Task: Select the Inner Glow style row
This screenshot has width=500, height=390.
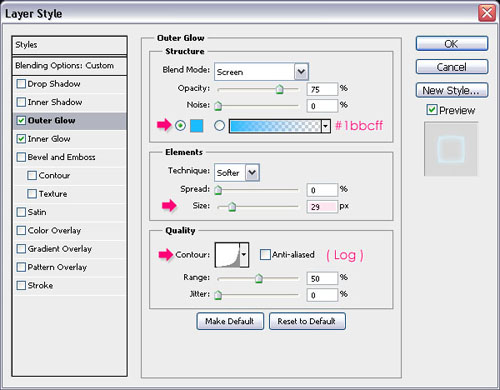Action: click(x=69, y=139)
